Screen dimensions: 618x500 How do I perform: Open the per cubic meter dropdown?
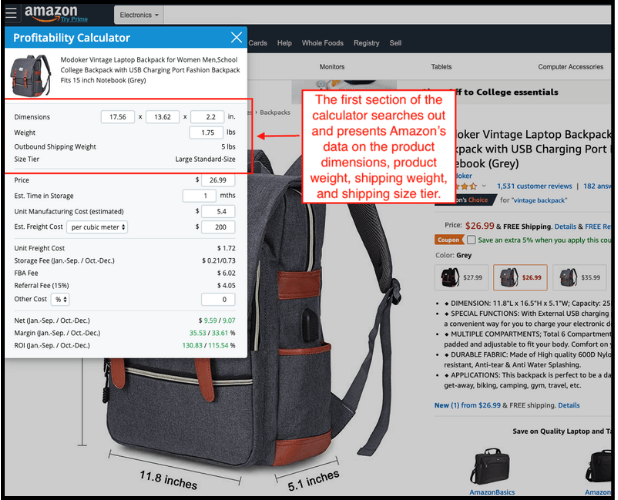tap(97, 227)
